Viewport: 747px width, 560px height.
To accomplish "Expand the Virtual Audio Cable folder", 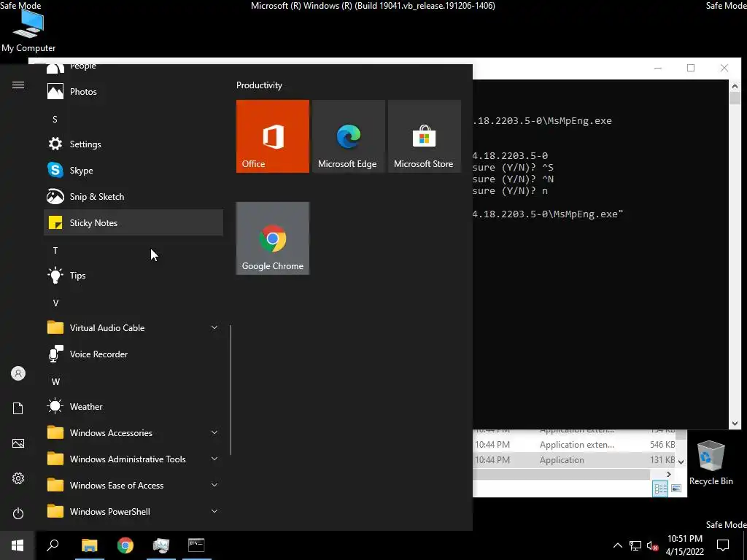I will [133, 327].
